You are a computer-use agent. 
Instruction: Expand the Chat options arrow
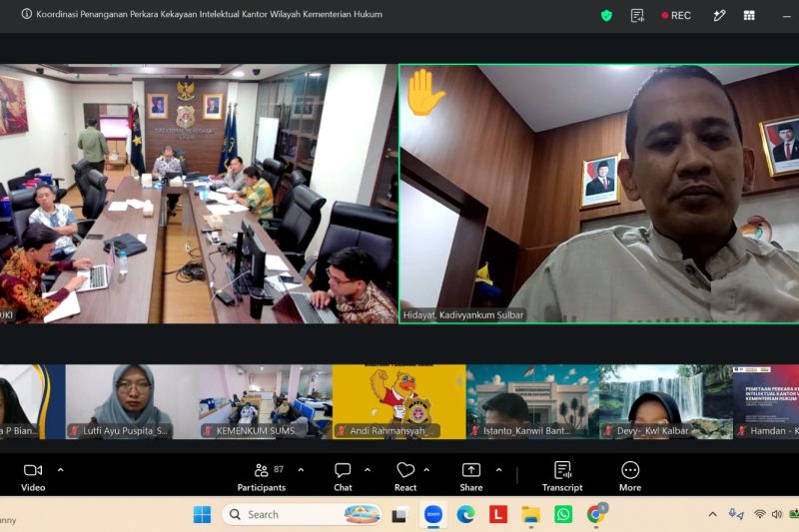(368, 470)
